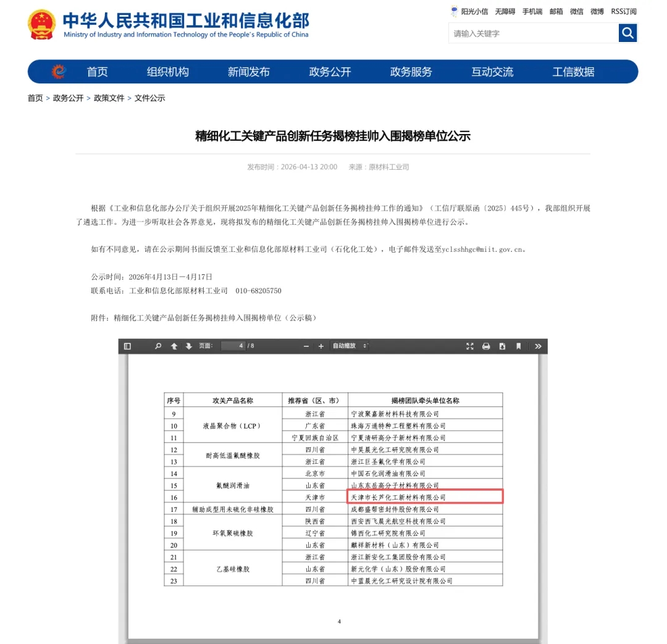The width and height of the screenshot is (667, 644).
Task: Enter presentation mode in the PDF viewer
Action: [470, 346]
